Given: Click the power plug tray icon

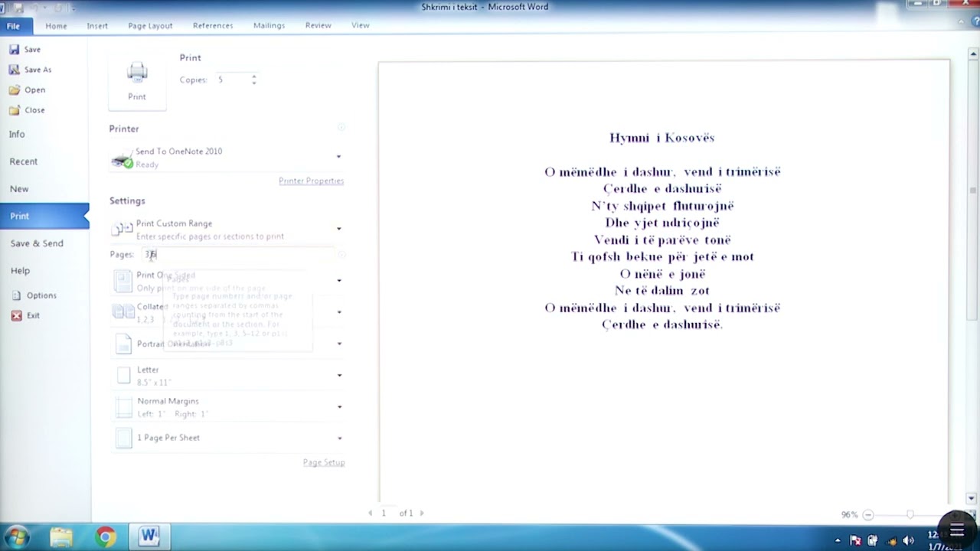Looking at the screenshot, I should 873,540.
